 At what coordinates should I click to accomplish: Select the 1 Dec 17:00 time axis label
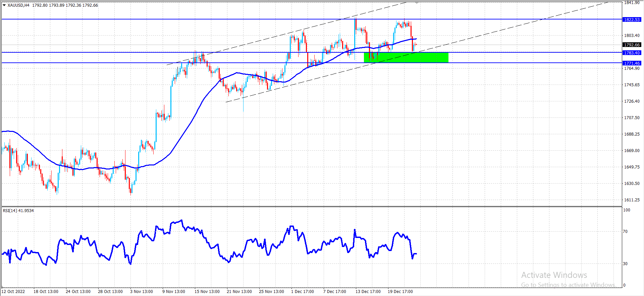302,291
